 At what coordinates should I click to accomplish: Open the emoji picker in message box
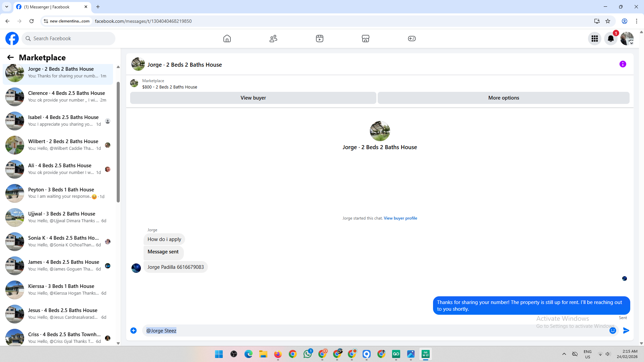[x=613, y=330]
